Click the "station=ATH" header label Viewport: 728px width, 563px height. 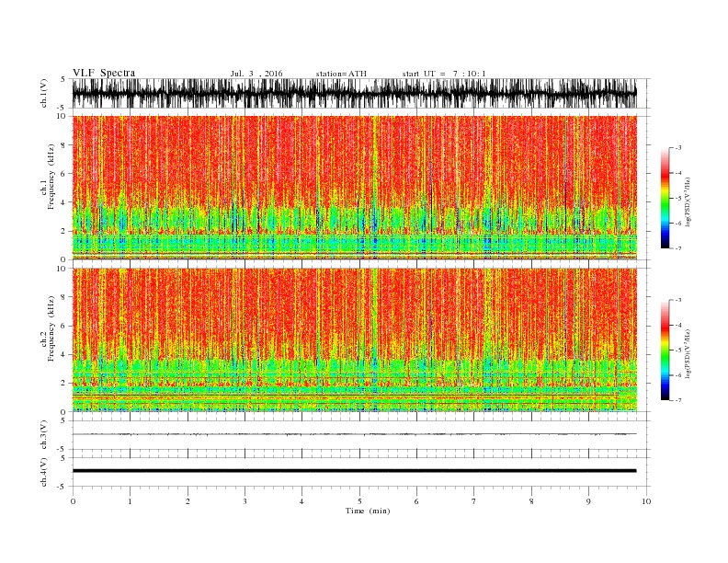(341, 74)
